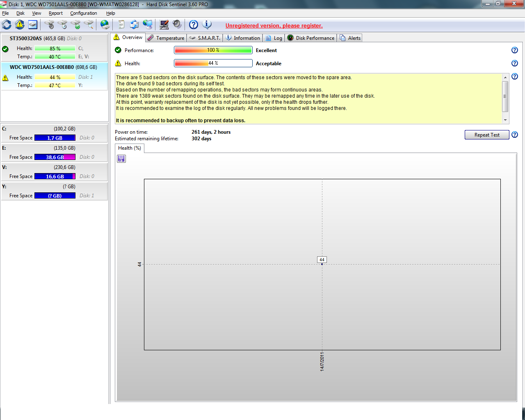Click the refresh disk information icon

coord(7,25)
